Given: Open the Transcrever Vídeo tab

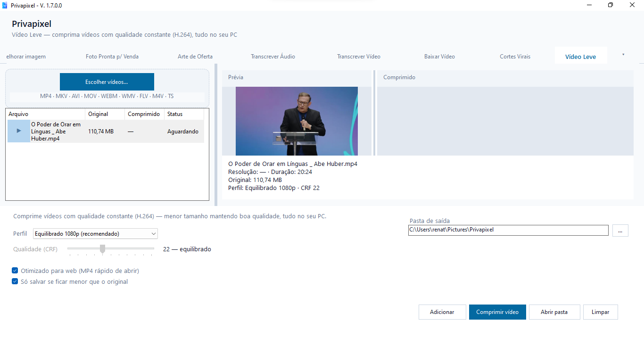Looking at the screenshot, I should coord(359,57).
